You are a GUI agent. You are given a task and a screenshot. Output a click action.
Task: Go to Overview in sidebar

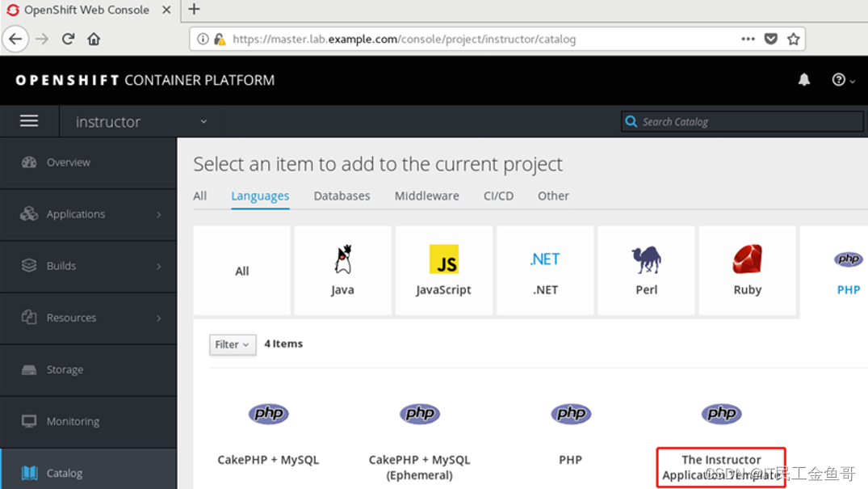89,162
